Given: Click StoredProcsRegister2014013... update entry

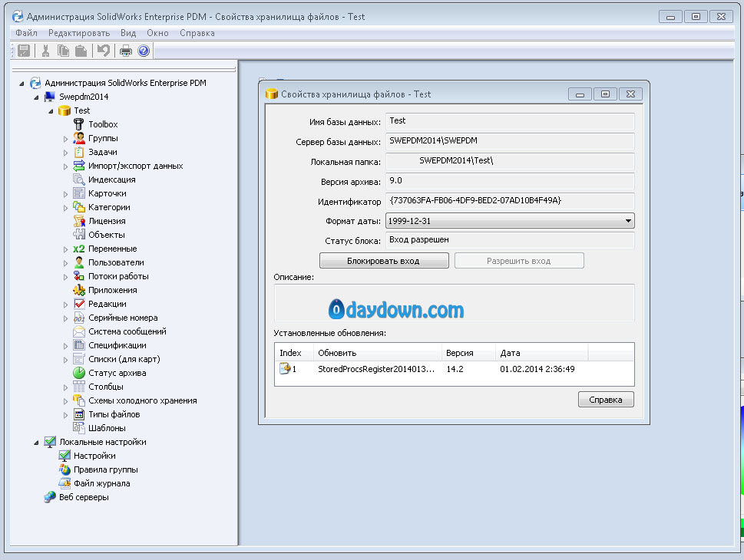Looking at the screenshot, I should click(375, 369).
